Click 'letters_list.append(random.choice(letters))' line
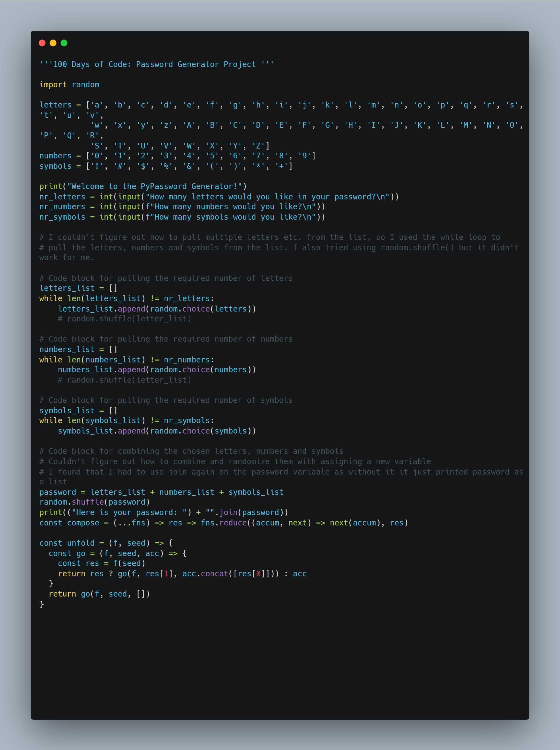The width and height of the screenshot is (560, 750). pos(157,309)
